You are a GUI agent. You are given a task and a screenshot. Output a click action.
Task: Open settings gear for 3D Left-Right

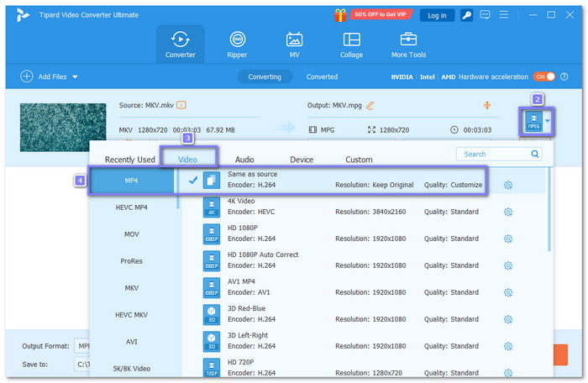508,346
